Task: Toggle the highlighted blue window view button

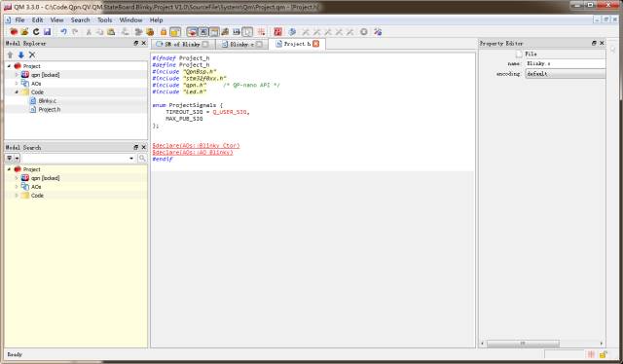Action: point(203,32)
